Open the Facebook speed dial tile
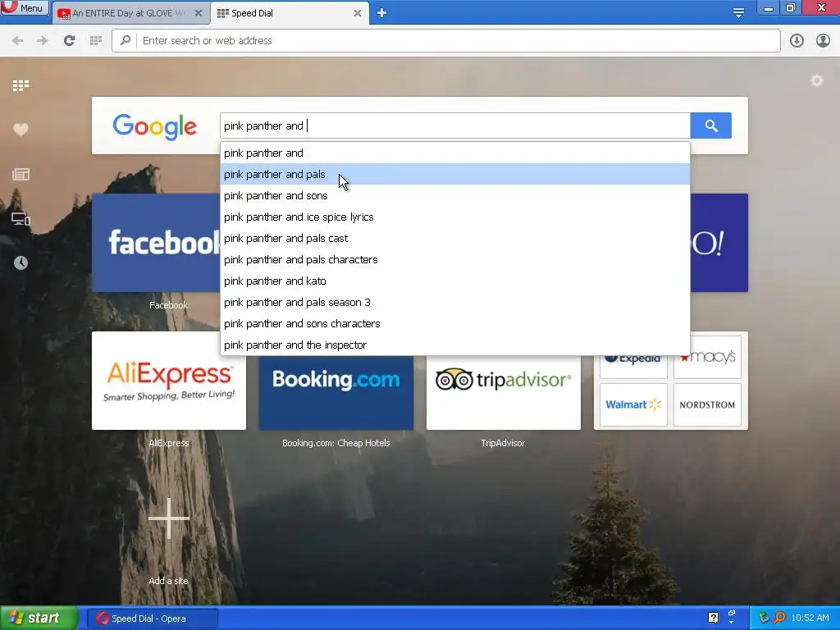The height and width of the screenshot is (630, 840). [156, 243]
